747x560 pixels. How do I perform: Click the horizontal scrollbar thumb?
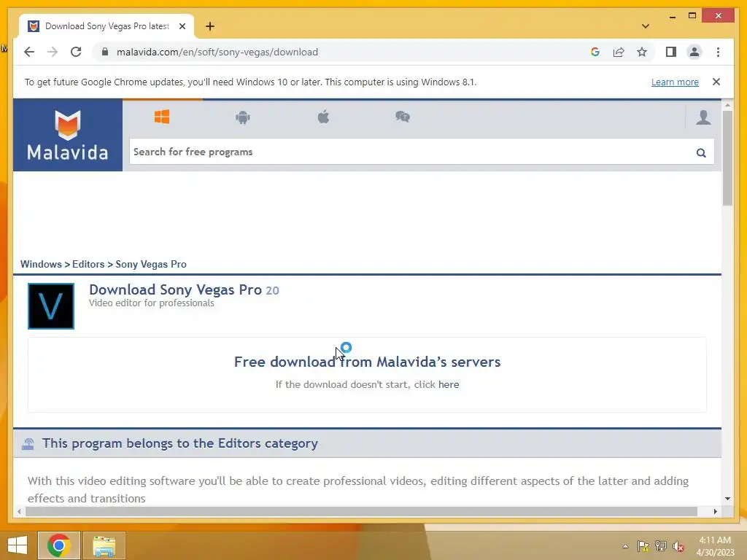point(361,511)
